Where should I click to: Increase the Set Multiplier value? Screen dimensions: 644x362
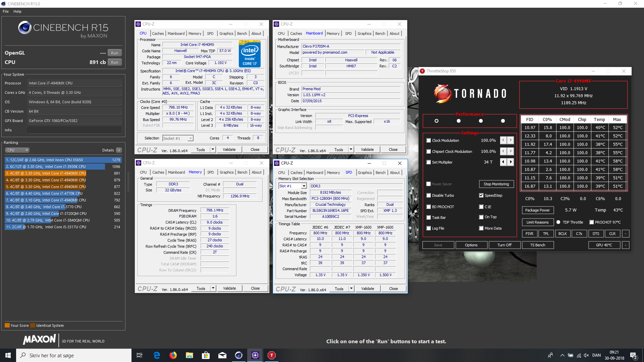[x=511, y=162]
